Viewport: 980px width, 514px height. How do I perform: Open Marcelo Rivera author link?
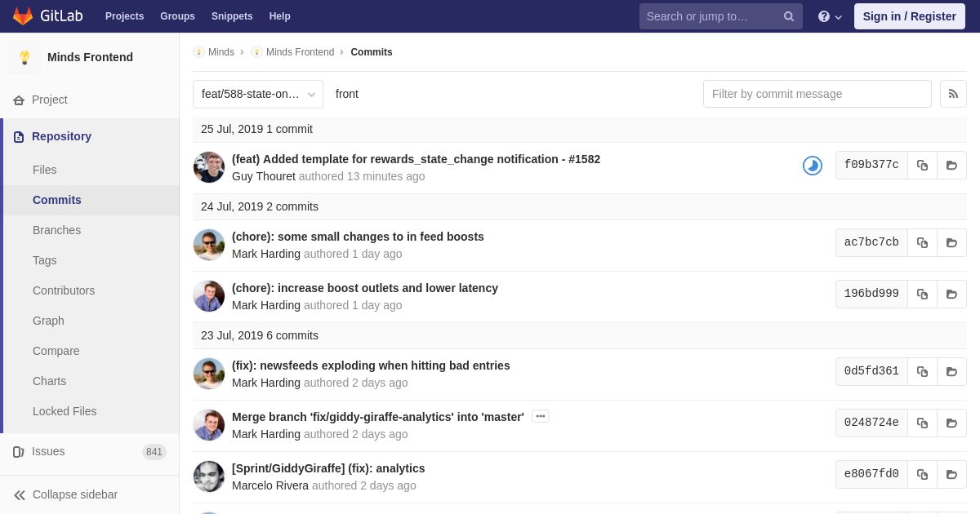(x=270, y=485)
